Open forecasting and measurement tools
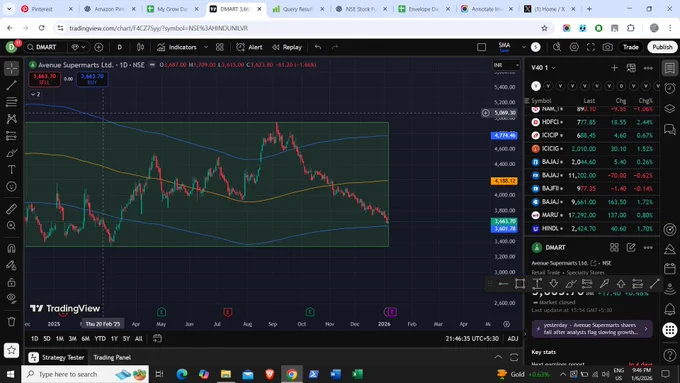Image resolution: width=680 pixels, height=383 pixels. pos(12,136)
